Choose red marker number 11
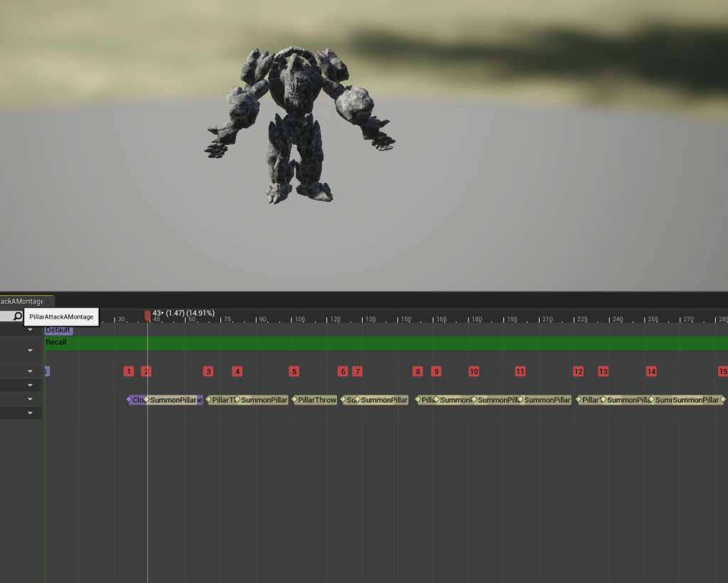728x583 pixels. coord(520,371)
